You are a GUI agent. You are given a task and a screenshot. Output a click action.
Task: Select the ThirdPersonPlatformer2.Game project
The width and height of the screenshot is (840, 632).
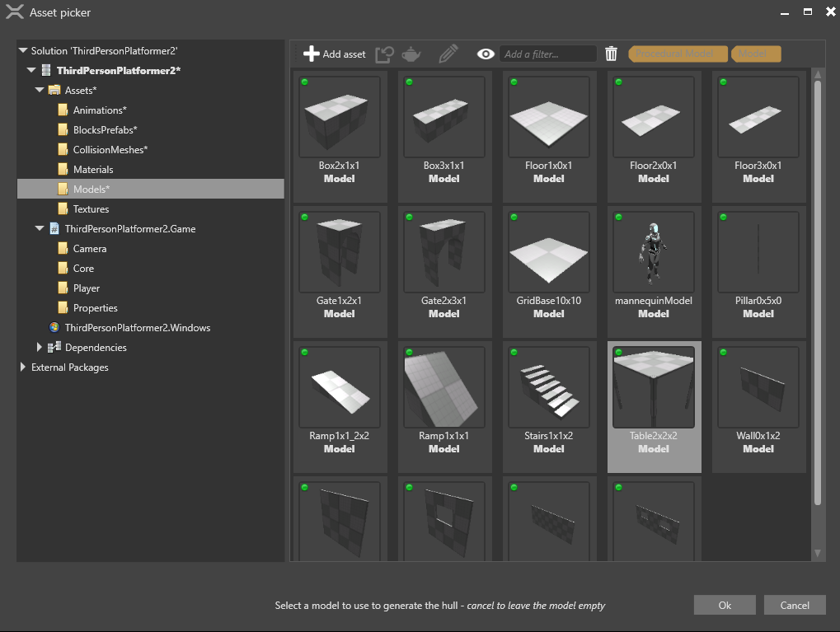129,229
